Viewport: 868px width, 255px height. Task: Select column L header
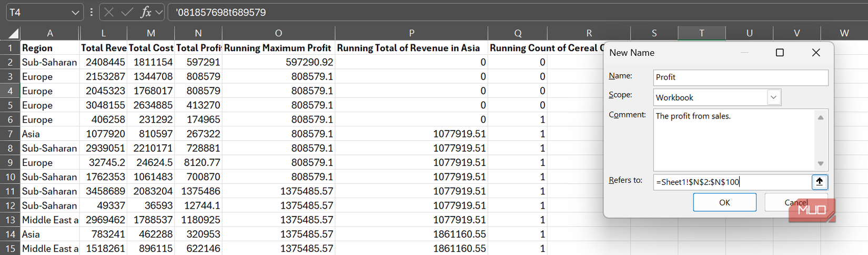[104, 33]
